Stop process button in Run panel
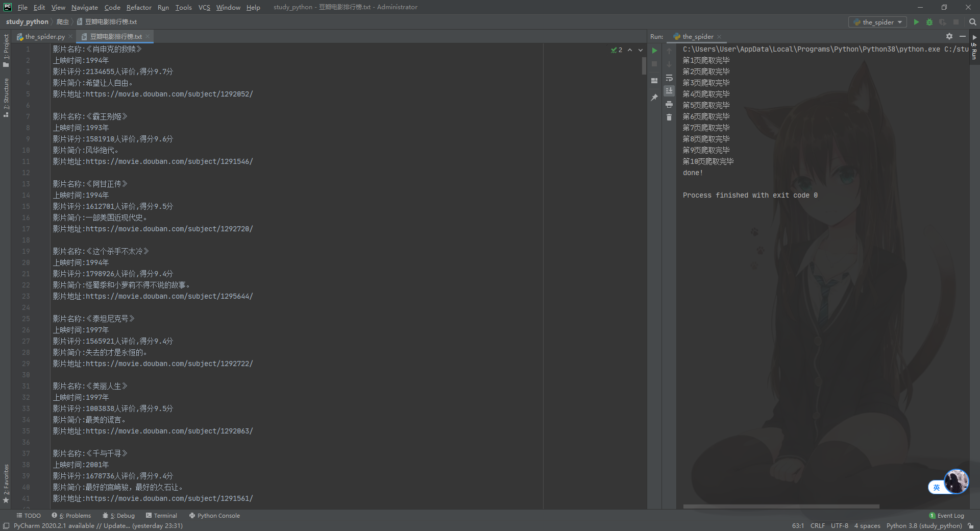The width and height of the screenshot is (980, 531). (654, 64)
